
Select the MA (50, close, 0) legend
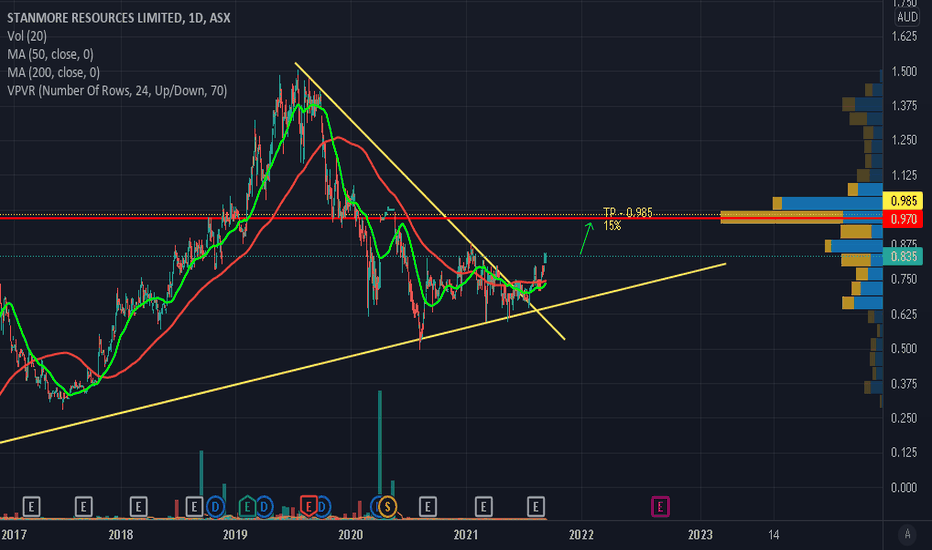tap(51, 55)
